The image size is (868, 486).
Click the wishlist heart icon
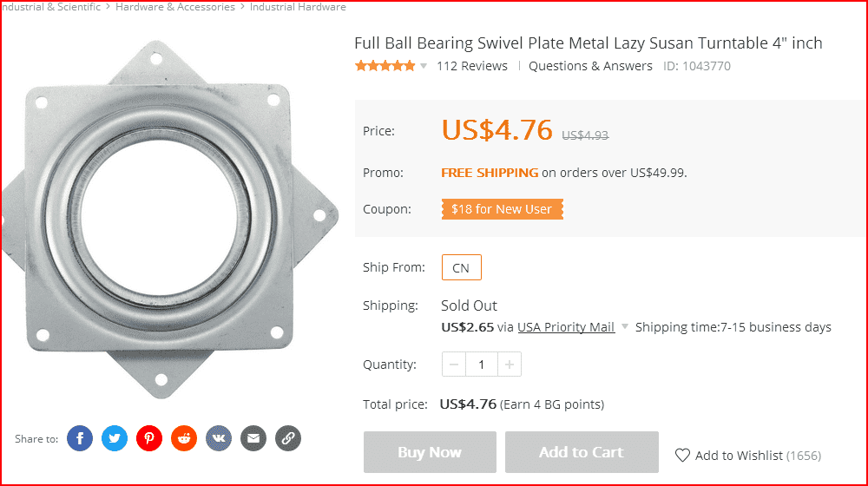(x=683, y=455)
